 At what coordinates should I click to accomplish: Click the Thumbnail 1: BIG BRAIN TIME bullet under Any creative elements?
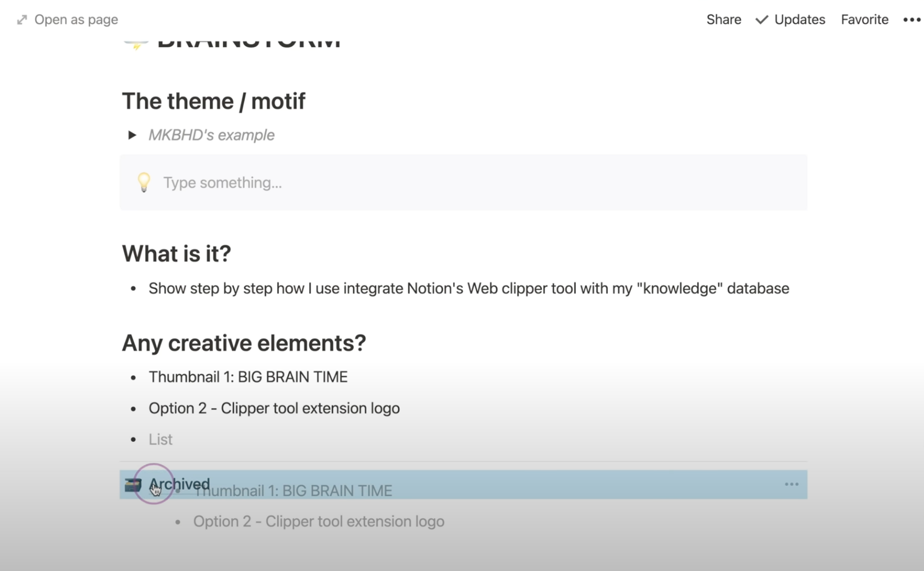[248, 377]
